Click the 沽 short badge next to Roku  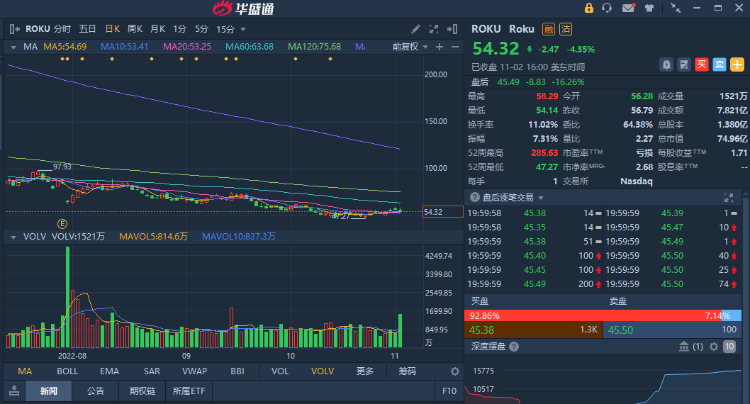click(565, 29)
